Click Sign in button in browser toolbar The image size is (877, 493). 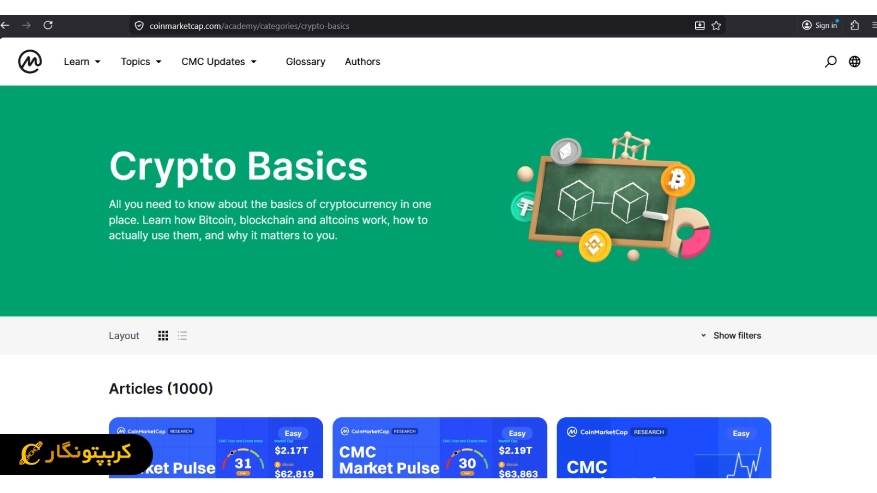pyautogui.click(x=820, y=25)
